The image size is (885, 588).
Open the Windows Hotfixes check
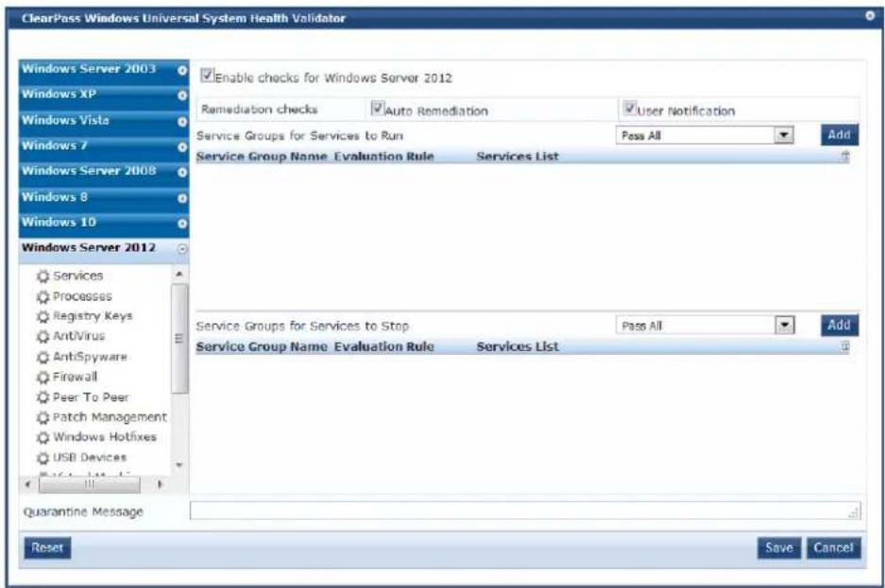[x=105, y=437]
